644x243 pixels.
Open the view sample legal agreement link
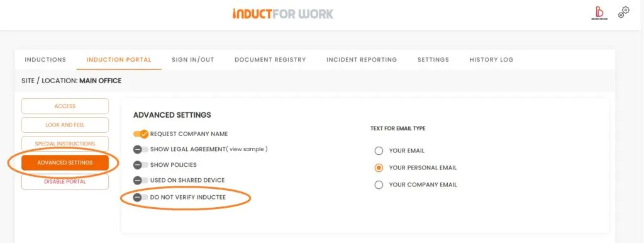click(x=248, y=149)
